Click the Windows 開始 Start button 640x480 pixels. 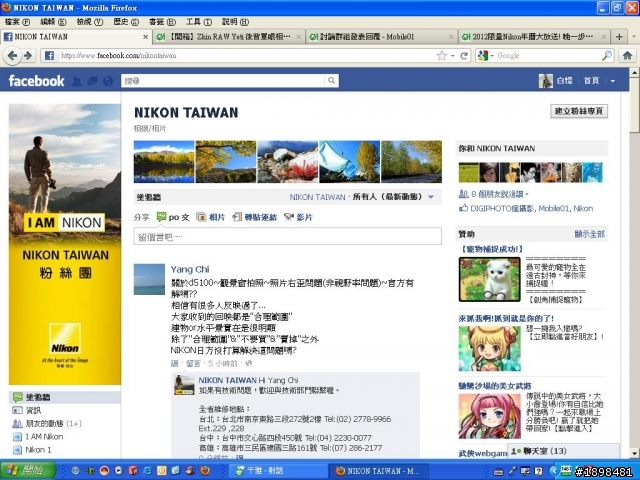[x=28, y=471]
